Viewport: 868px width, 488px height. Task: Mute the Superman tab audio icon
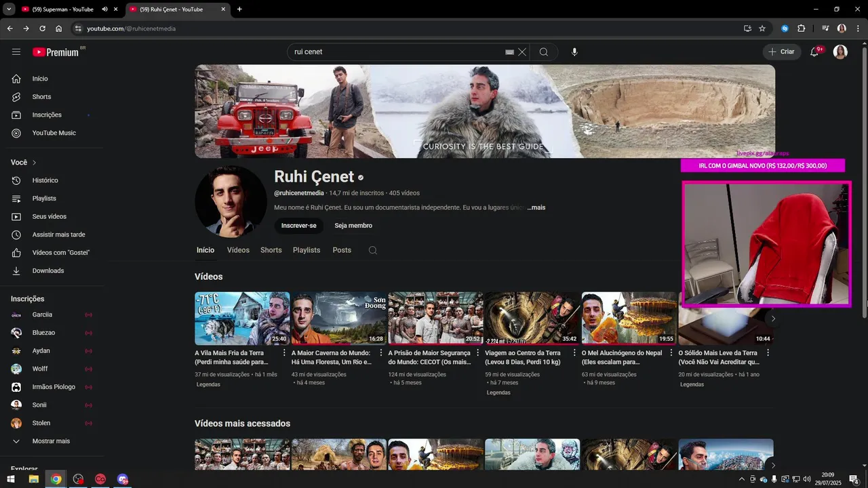pyautogui.click(x=104, y=9)
